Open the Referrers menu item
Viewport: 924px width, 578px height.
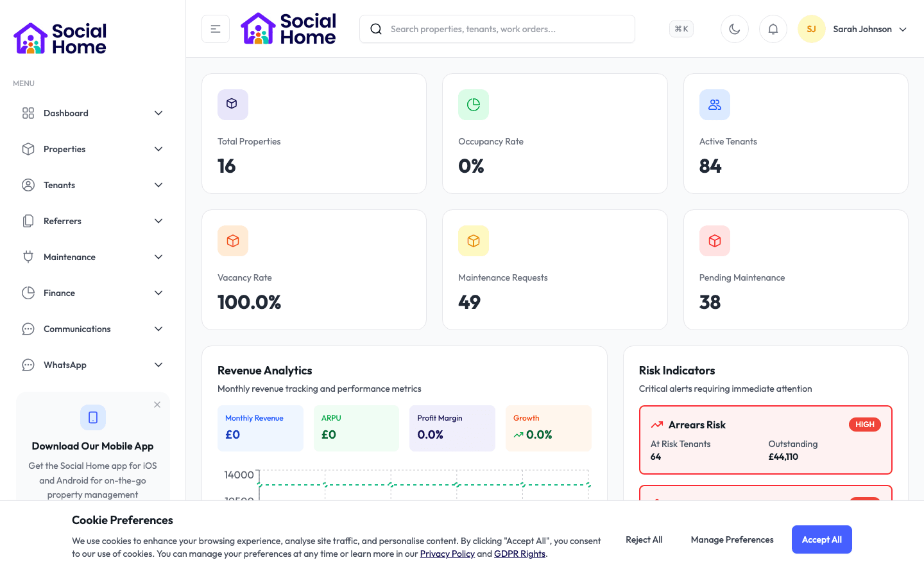(62, 220)
